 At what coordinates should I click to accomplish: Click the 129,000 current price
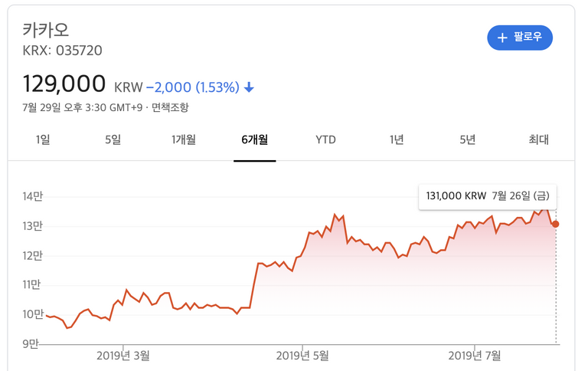tap(64, 84)
